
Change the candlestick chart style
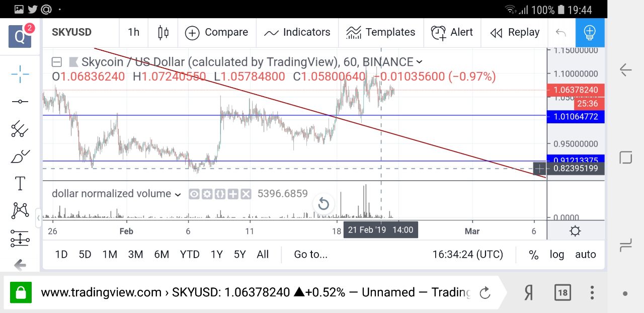tap(163, 33)
